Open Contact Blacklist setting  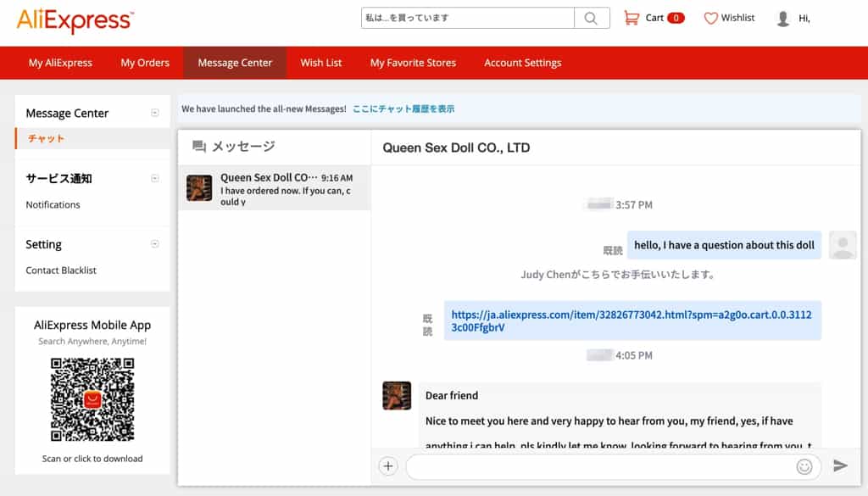[x=61, y=270]
